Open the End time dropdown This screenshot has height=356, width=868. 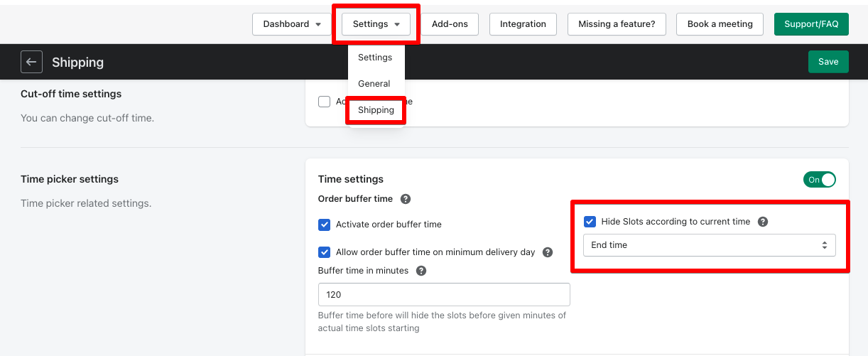click(709, 245)
